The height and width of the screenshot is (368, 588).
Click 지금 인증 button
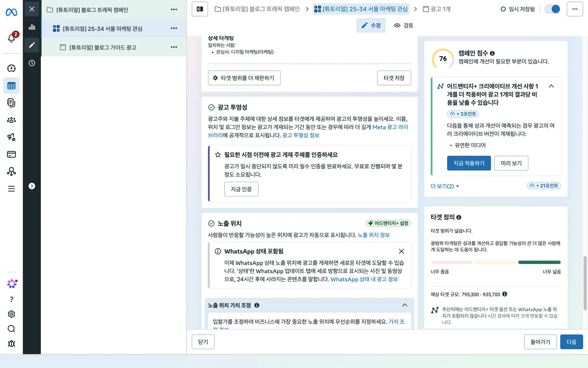click(241, 189)
